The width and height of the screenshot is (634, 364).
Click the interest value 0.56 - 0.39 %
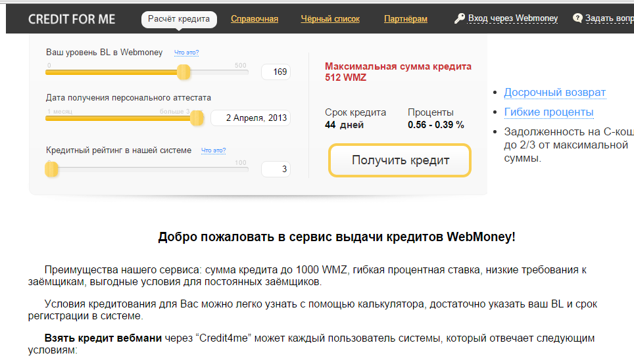(436, 125)
